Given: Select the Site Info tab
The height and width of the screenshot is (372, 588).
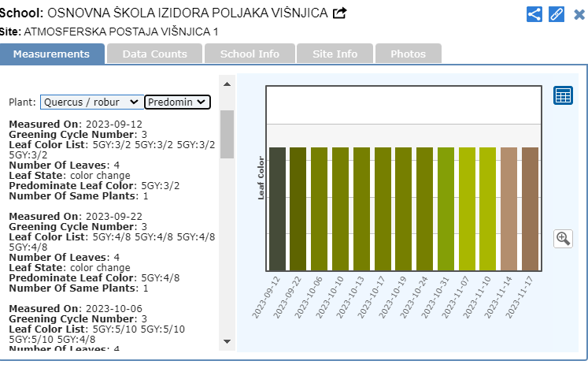Looking at the screenshot, I should point(335,54).
